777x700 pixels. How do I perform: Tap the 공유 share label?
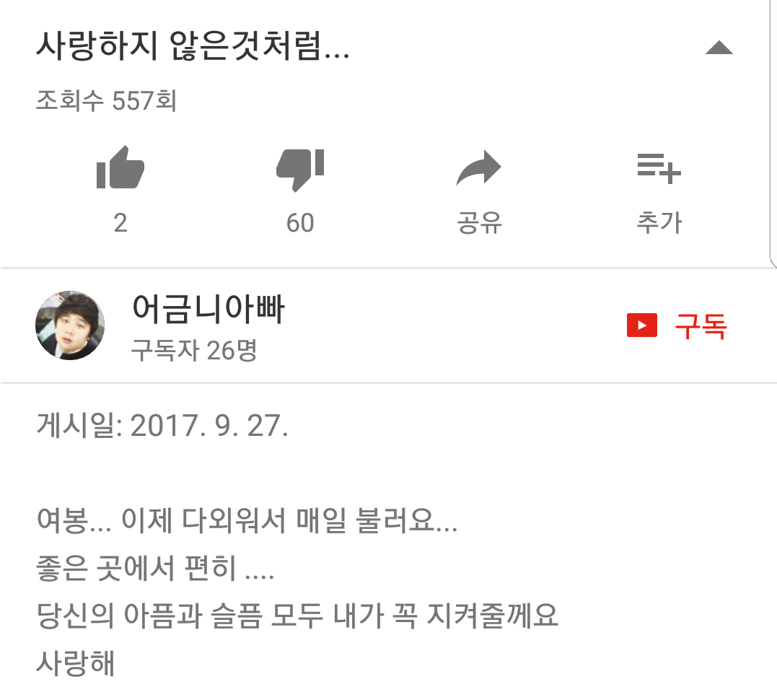coord(479,222)
